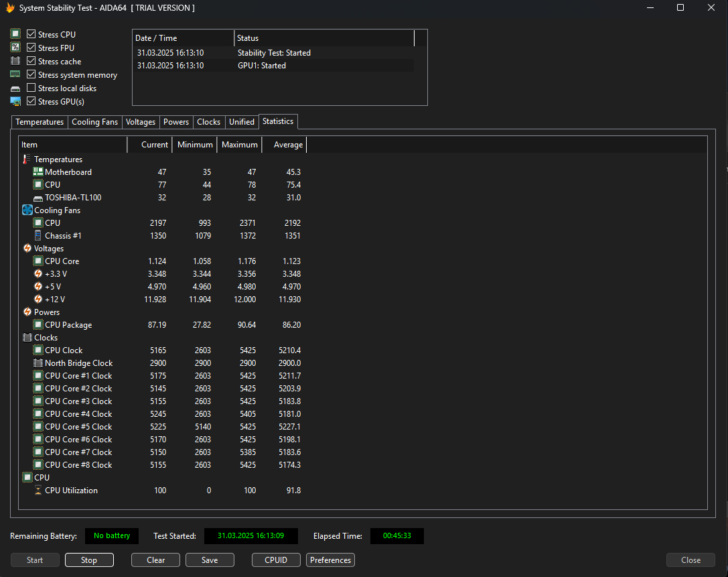Image resolution: width=728 pixels, height=577 pixels.
Task: Click the Powers group icon
Action: (x=27, y=312)
